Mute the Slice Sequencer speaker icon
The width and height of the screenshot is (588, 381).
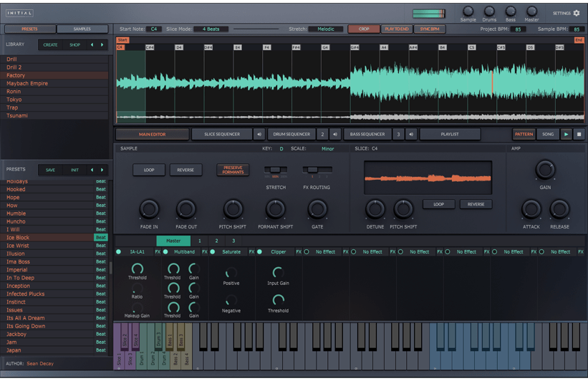pos(259,134)
